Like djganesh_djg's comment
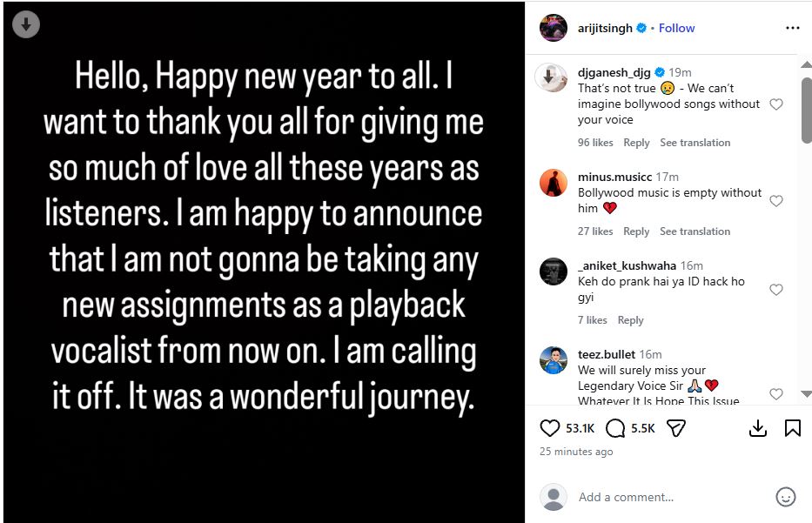The width and height of the screenshot is (812, 523). click(x=776, y=104)
